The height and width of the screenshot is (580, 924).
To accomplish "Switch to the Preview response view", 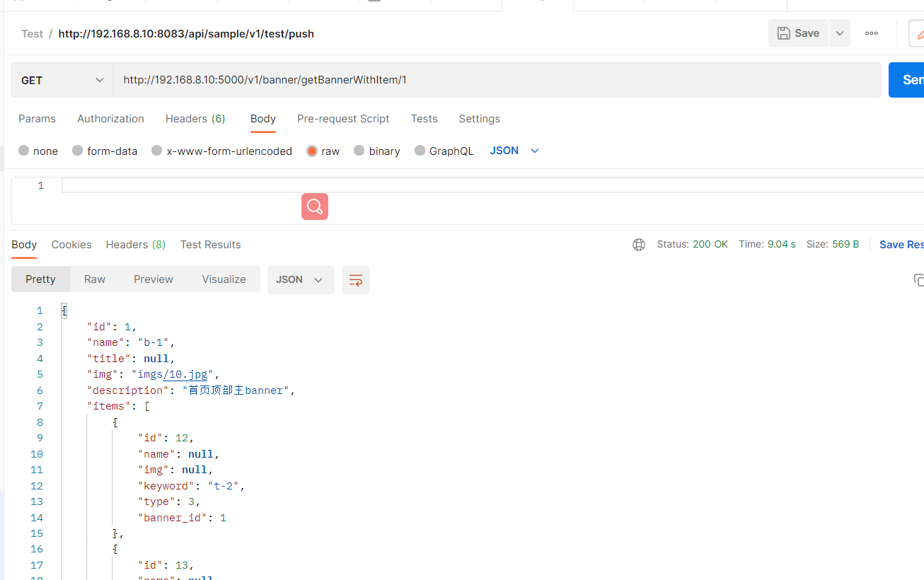I will (x=153, y=279).
